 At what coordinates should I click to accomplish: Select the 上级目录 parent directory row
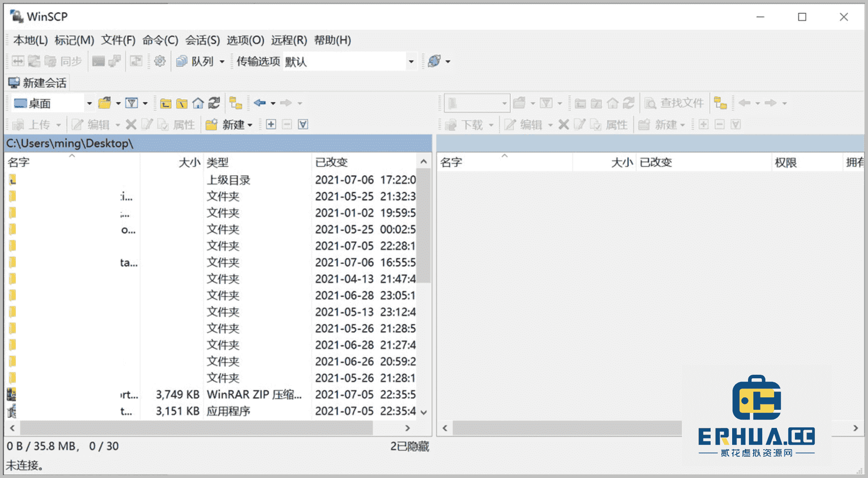coord(212,180)
